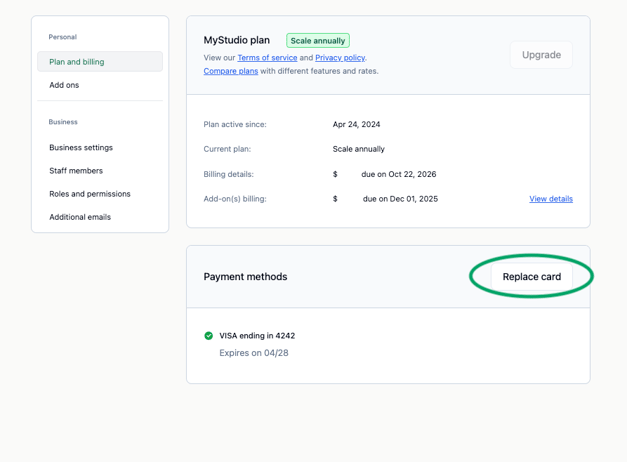
Task: Go to Add ons in sidebar
Action: [x=64, y=85]
